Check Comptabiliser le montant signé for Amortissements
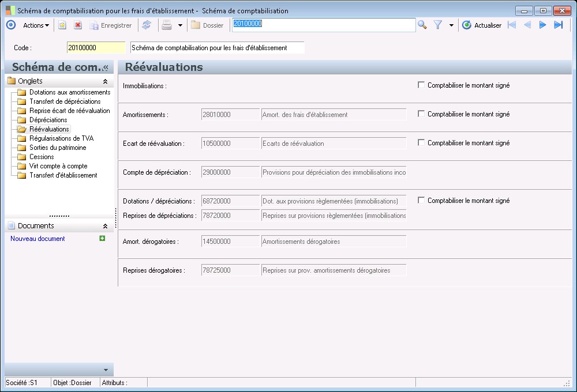Image resolution: width=577 pixels, height=392 pixels. point(421,114)
